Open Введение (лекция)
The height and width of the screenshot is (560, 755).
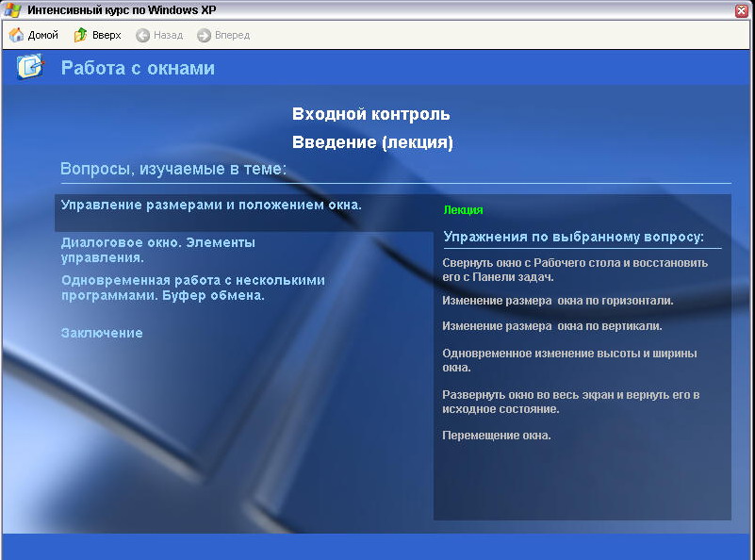click(372, 142)
